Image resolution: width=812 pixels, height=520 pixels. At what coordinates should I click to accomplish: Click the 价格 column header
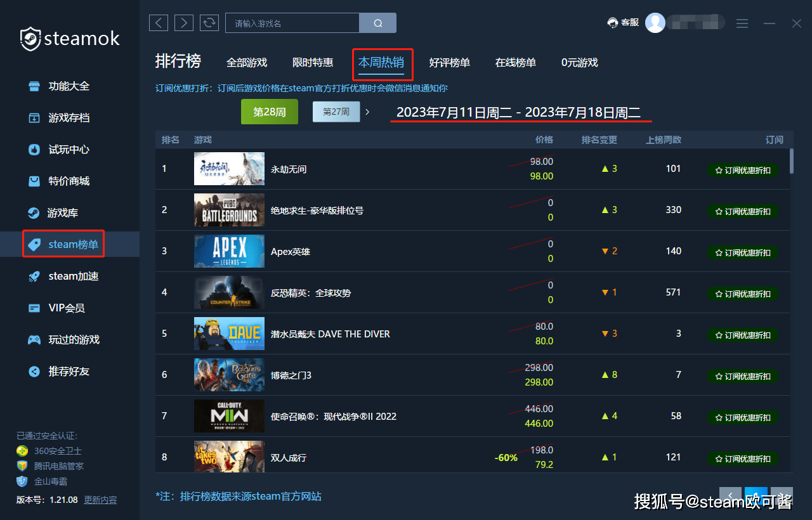click(x=544, y=140)
